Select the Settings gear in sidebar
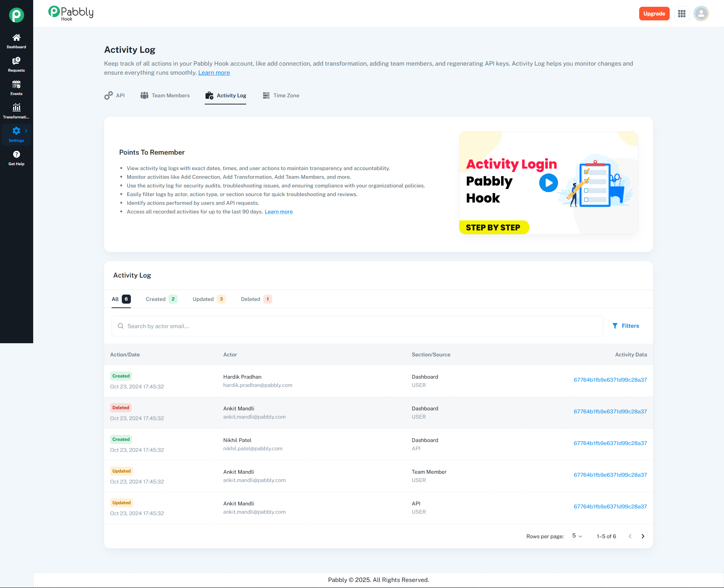Screen dimensions: 724x588 16,131
